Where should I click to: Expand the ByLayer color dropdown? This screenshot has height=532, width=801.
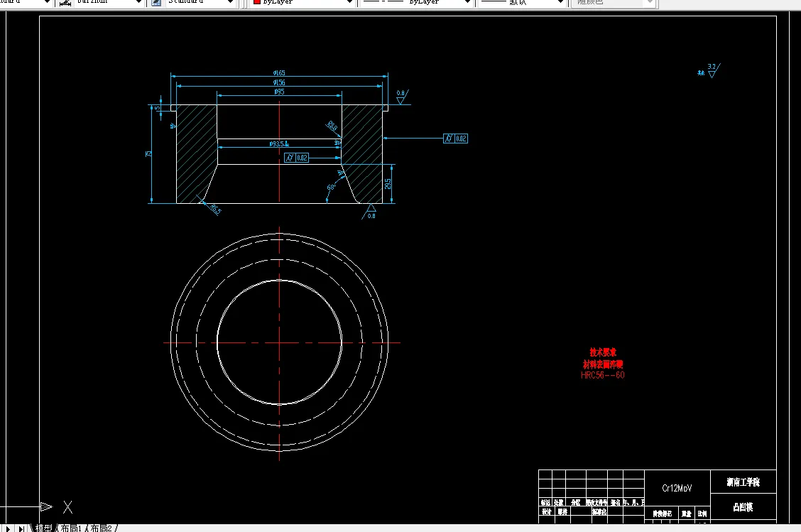(349, 2)
